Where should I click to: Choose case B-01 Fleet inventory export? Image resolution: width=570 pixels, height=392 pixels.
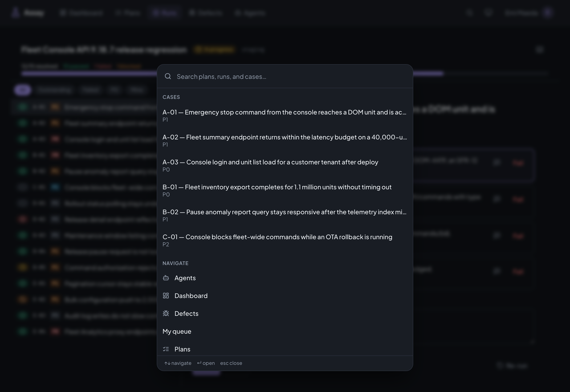point(285,190)
